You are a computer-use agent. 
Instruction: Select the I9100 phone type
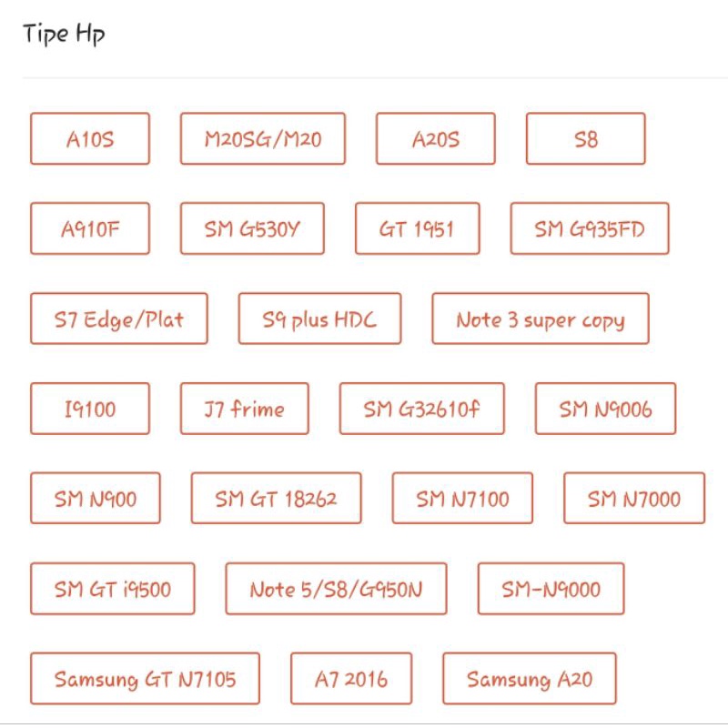[90, 409]
